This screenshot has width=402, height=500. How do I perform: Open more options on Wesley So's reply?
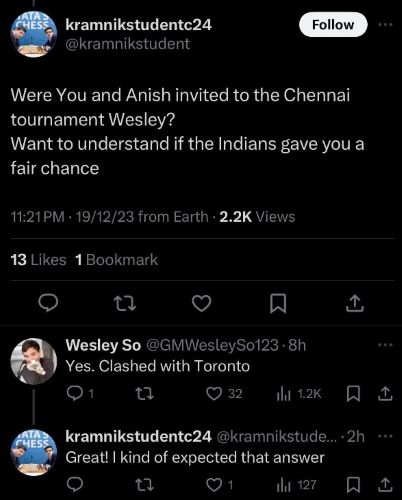(x=385, y=345)
